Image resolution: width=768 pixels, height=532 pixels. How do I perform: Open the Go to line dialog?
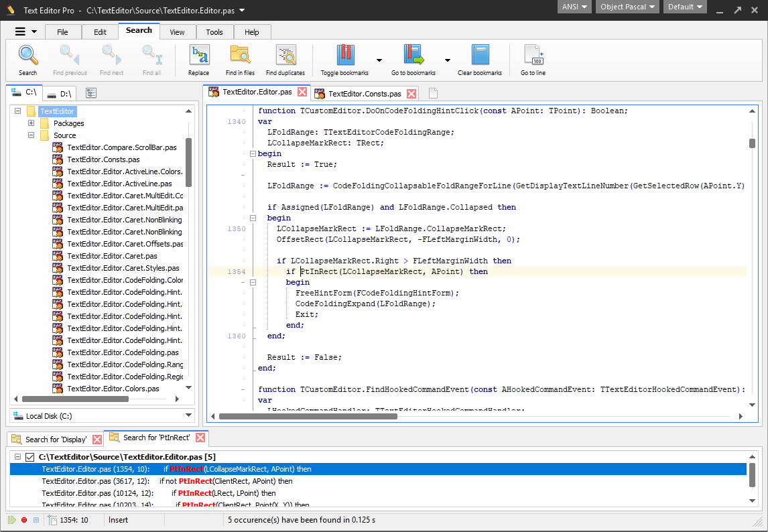pos(533,60)
